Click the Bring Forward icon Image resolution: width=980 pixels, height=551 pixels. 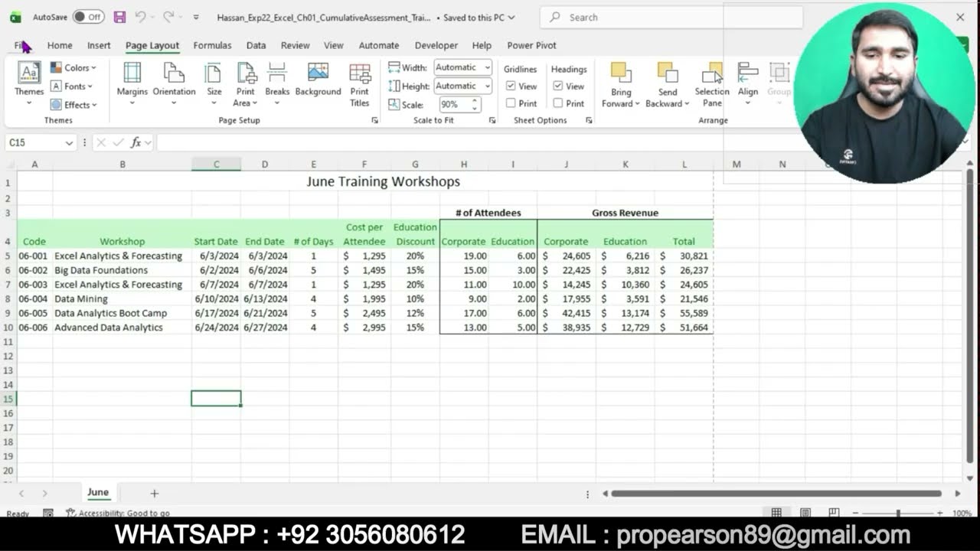coord(621,73)
